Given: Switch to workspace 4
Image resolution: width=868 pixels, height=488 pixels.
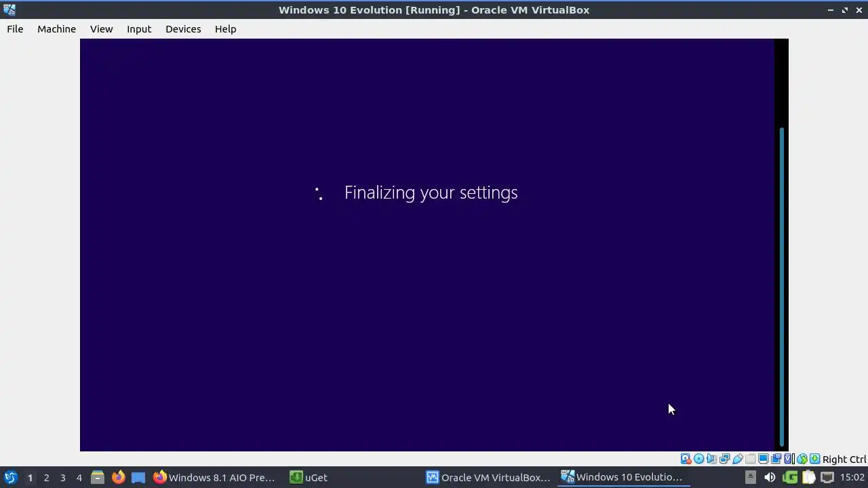Looking at the screenshot, I should (79, 478).
